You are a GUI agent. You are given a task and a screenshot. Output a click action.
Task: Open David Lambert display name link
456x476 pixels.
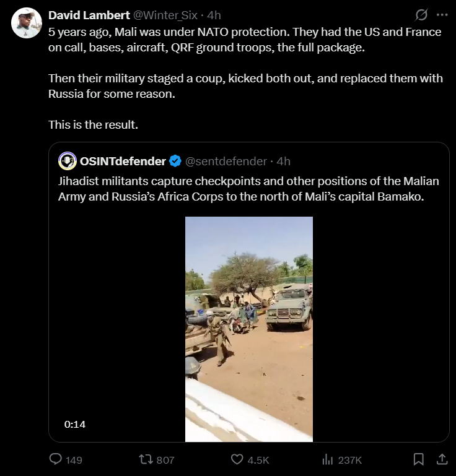[x=89, y=15]
